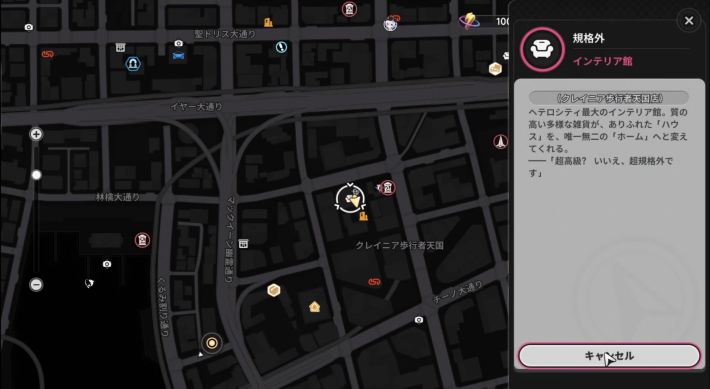Click the (クレイニア歩行者天国店) branch tag

pyautogui.click(x=609, y=98)
